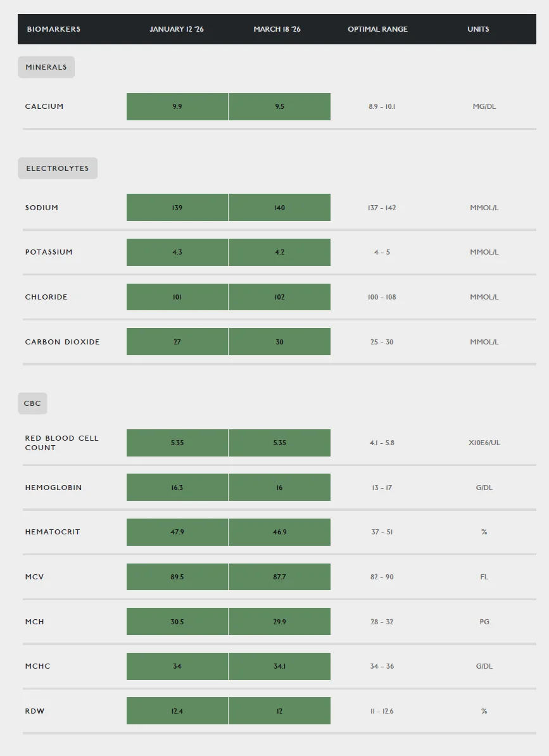Click the Optimal Range column header
This screenshot has height=756, width=549.
click(378, 29)
